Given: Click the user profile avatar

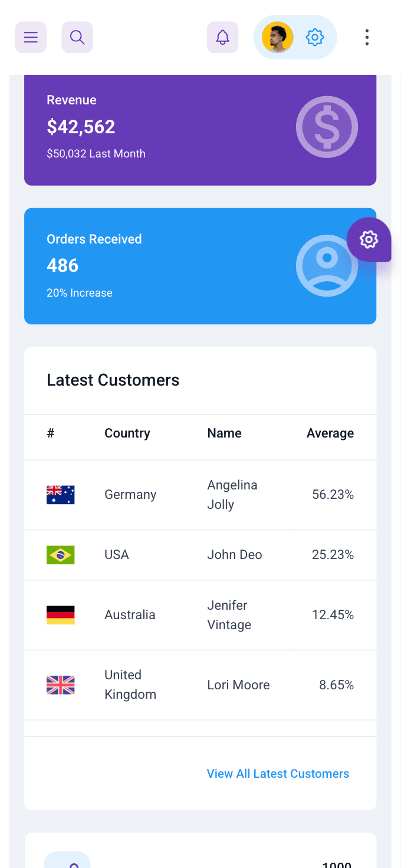Looking at the screenshot, I should 278,38.
